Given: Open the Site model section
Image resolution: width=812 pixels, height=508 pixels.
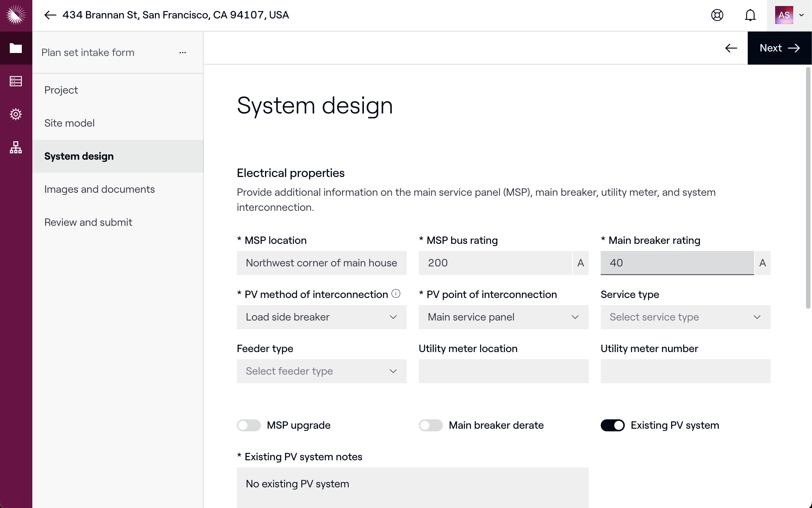Looking at the screenshot, I should point(70,123).
